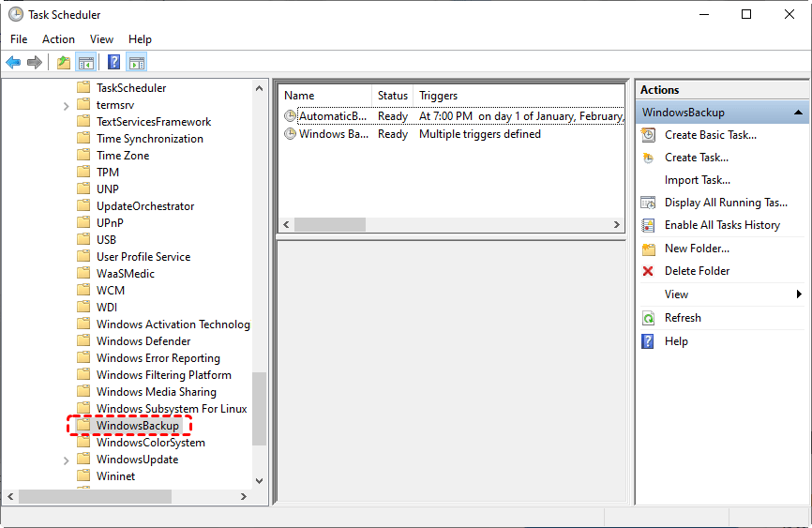Open the File menu
This screenshot has height=528, width=812.
click(19, 39)
